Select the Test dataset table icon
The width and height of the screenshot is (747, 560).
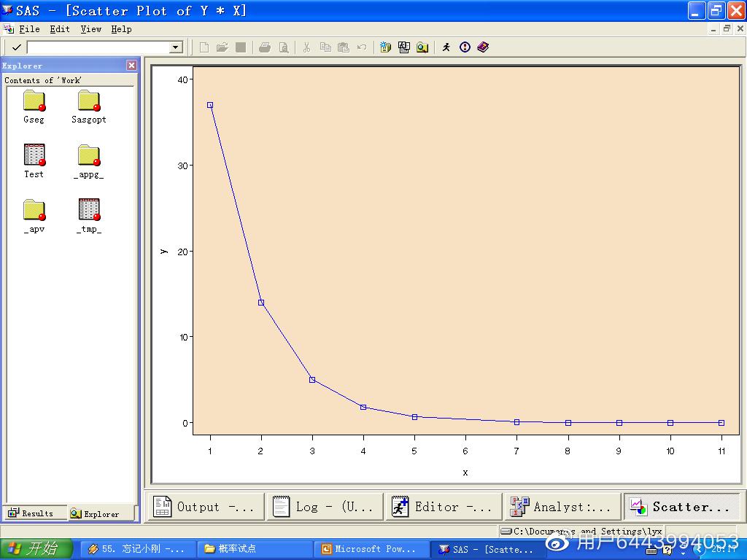pos(34,155)
